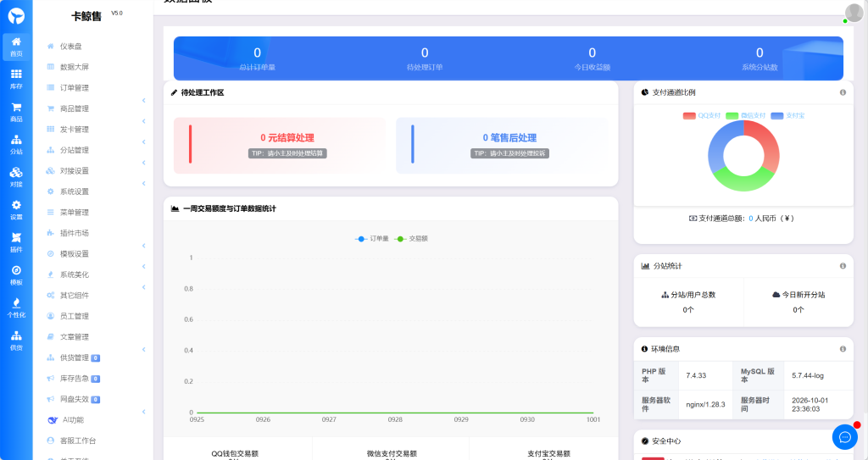The height and width of the screenshot is (460, 868).
Task: Click the info icon on 支付通道比例 card
Action: tap(843, 92)
